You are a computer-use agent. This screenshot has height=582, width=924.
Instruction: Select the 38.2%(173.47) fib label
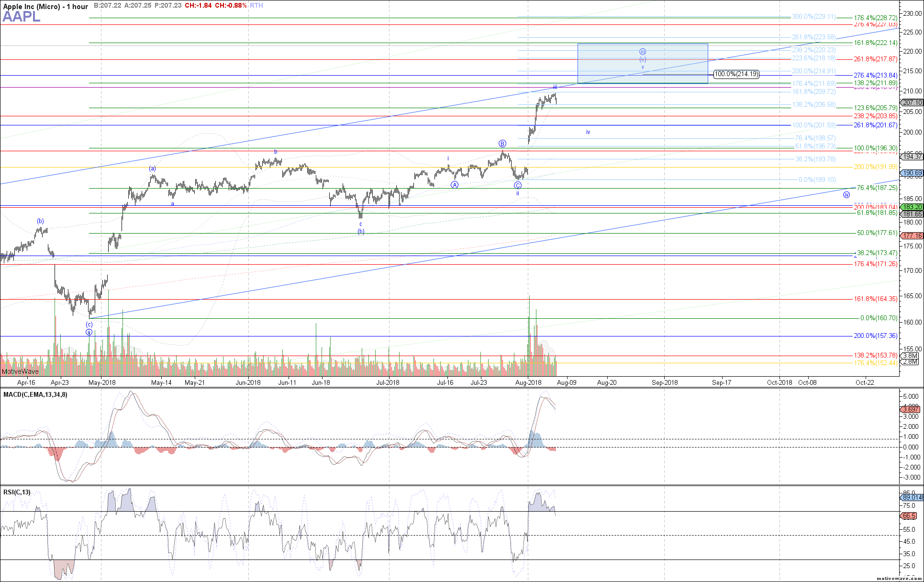click(x=877, y=253)
